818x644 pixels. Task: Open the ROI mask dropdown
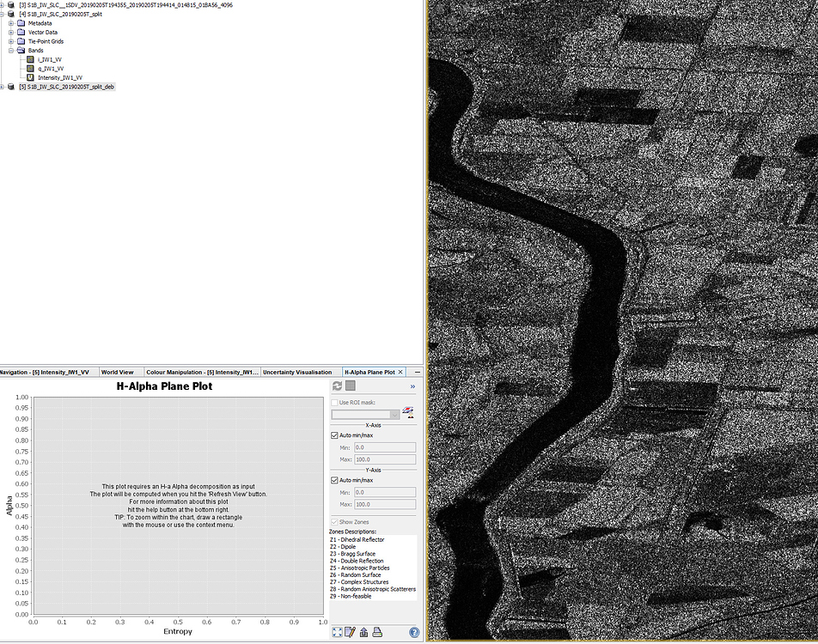click(395, 415)
